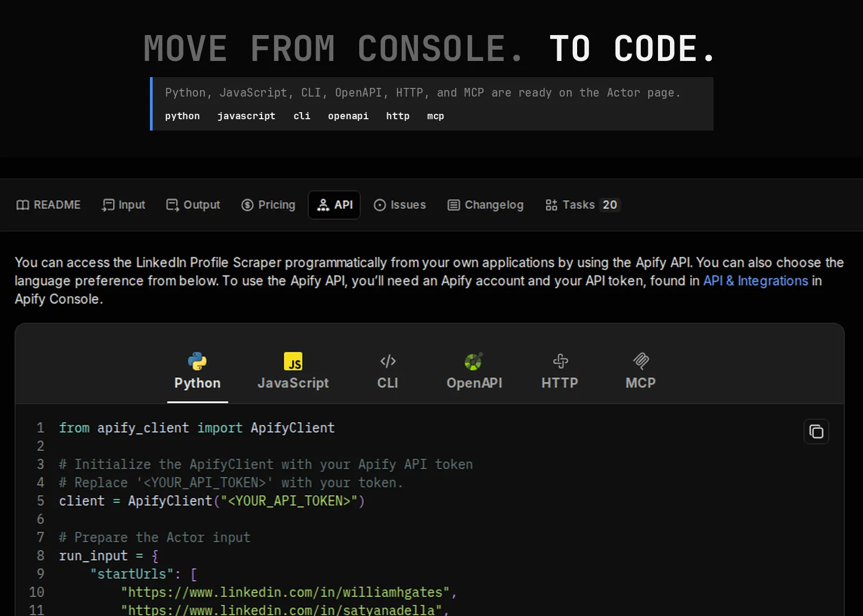The image size is (863, 616).
Task: Click the MCP logo icon
Action: [x=641, y=361]
